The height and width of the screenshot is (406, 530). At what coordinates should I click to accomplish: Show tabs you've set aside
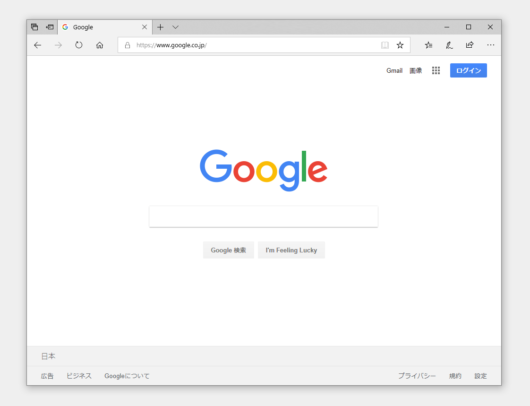point(34,27)
